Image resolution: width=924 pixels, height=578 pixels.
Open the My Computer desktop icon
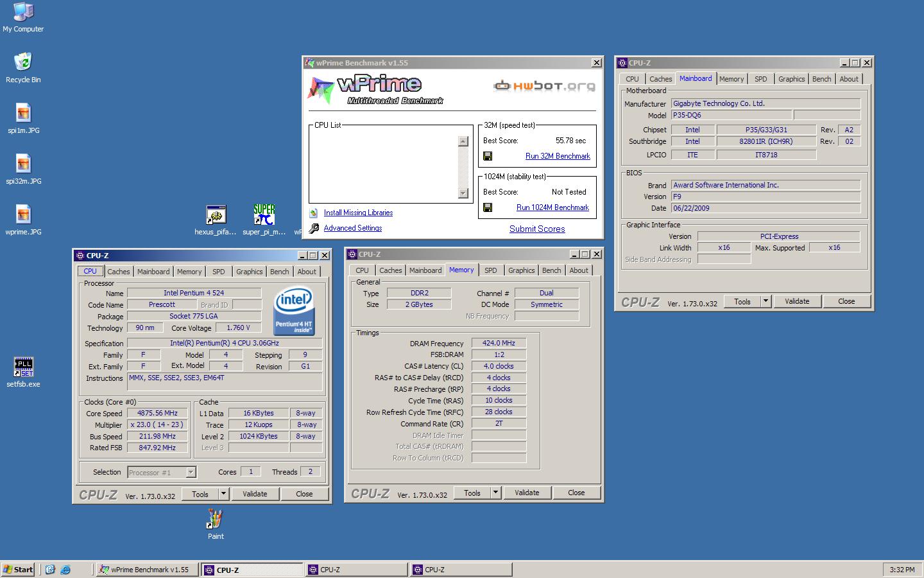[23, 11]
